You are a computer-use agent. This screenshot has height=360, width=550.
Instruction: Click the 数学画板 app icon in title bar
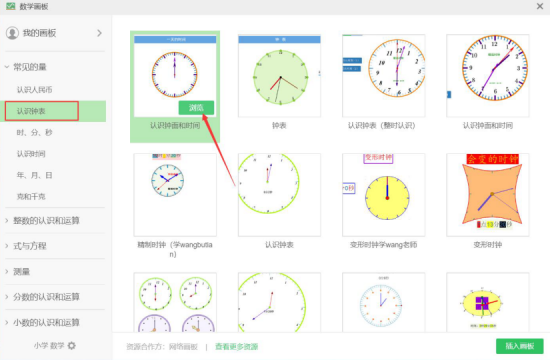click(11, 6)
